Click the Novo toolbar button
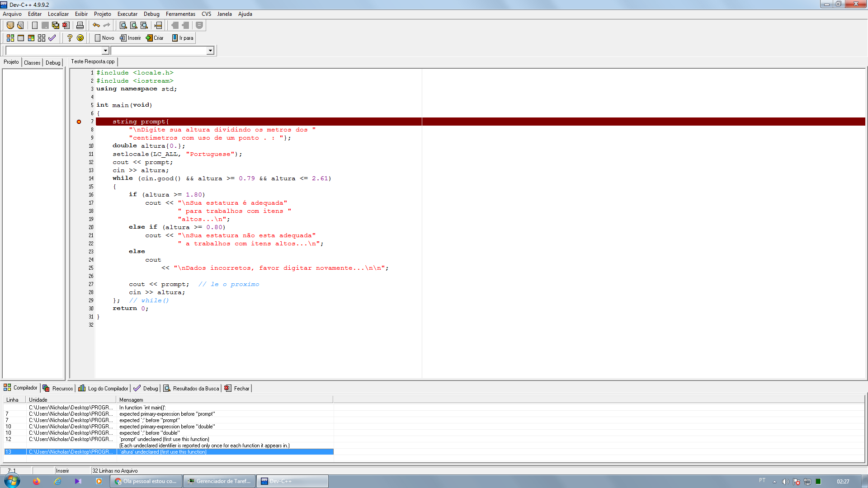Image resolution: width=868 pixels, height=488 pixels. point(104,38)
